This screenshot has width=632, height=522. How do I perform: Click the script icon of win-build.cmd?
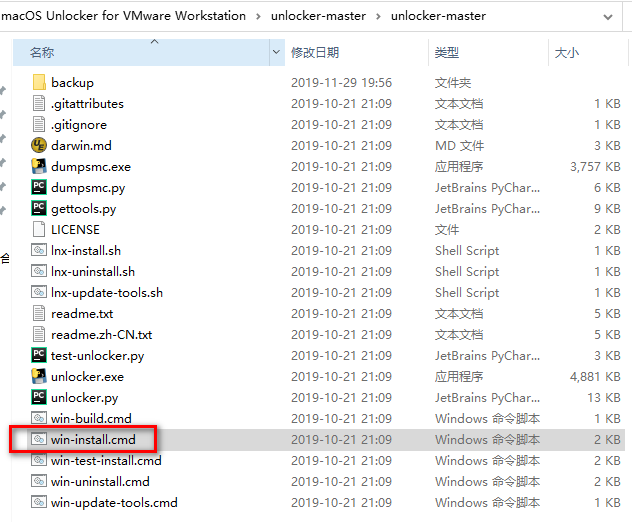point(39,418)
